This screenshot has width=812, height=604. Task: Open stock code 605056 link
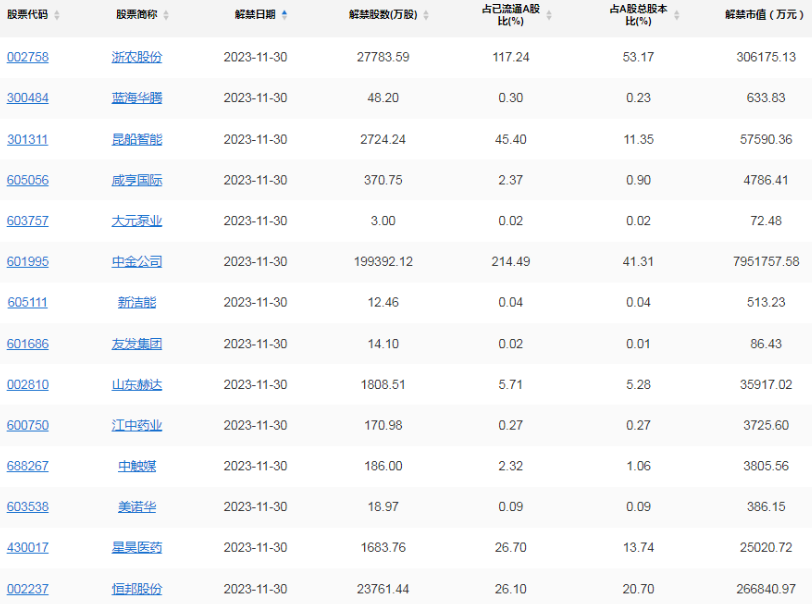(x=28, y=180)
